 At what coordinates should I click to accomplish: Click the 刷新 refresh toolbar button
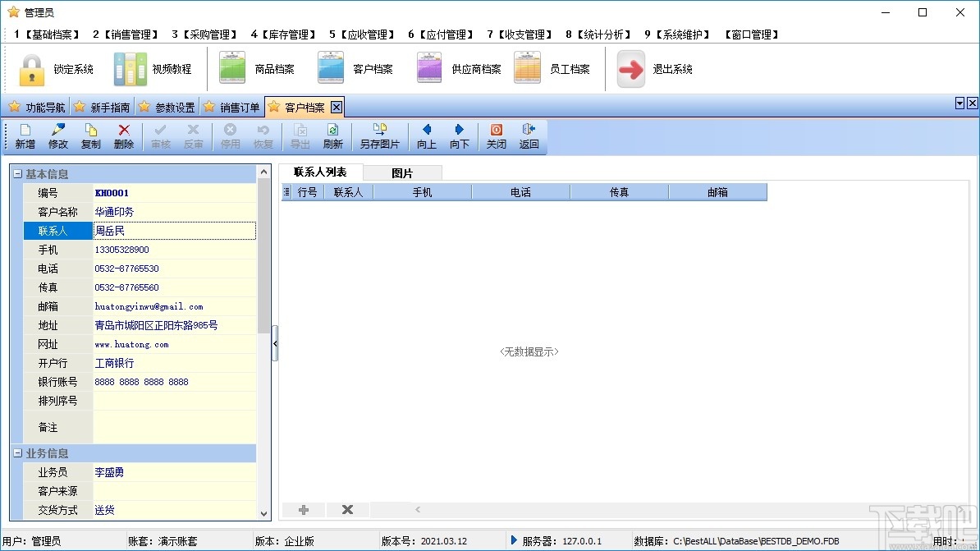click(x=333, y=136)
